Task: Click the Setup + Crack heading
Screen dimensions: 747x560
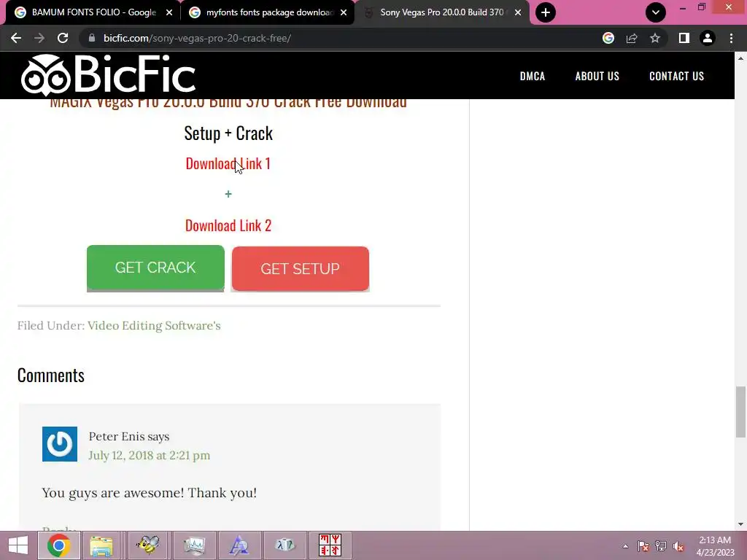Action: click(x=228, y=133)
